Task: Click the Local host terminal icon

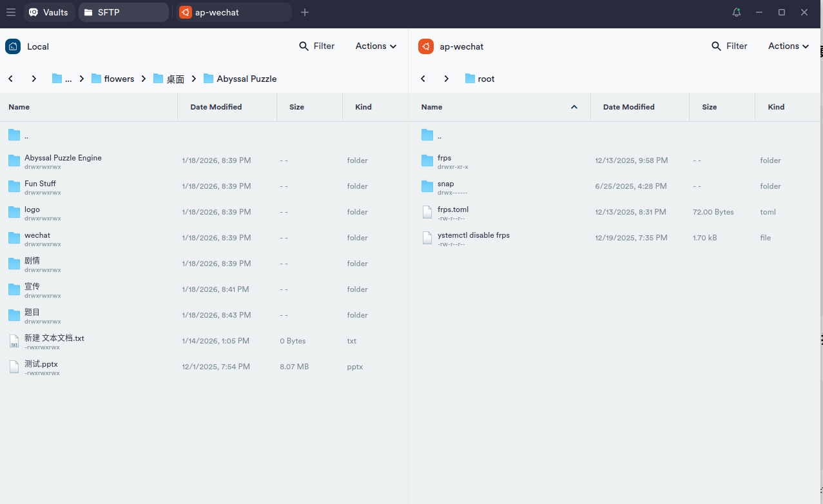Action: (x=13, y=46)
